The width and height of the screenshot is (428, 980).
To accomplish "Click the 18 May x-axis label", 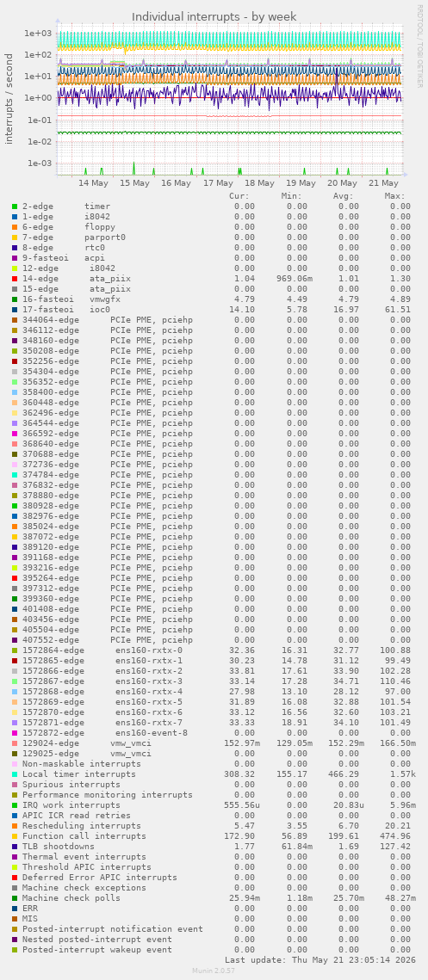I will 260,183.
